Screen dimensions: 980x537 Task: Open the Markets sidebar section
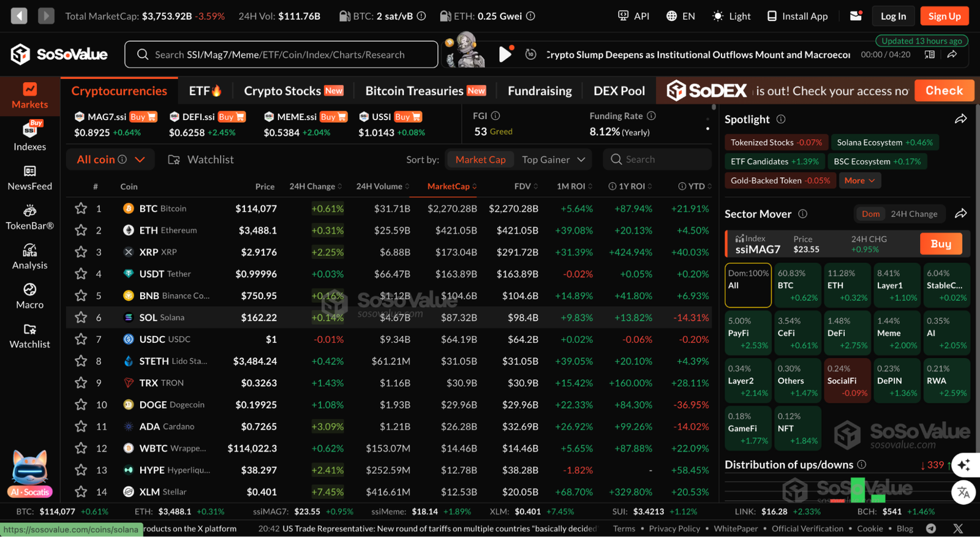29,96
